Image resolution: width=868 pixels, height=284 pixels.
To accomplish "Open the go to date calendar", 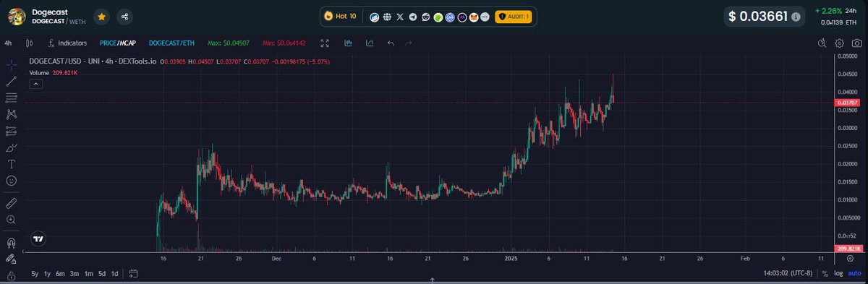I will click(133, 274).
